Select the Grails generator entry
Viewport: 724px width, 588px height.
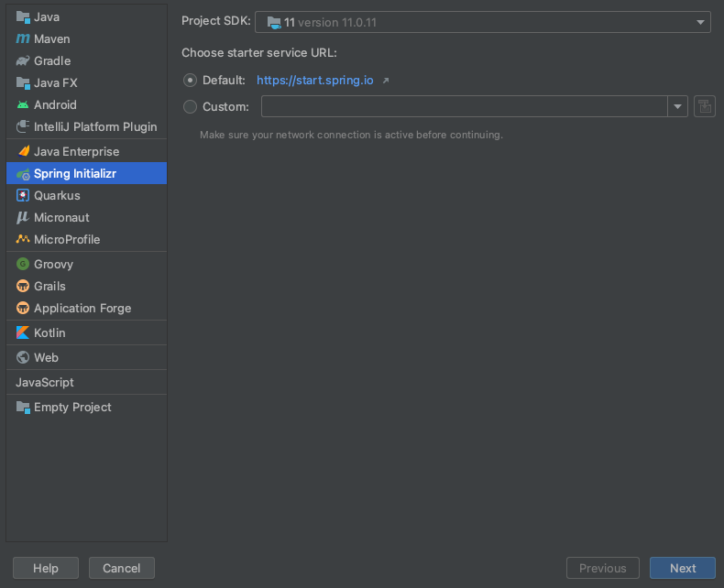pyautogui.click(x=49, y=287)
